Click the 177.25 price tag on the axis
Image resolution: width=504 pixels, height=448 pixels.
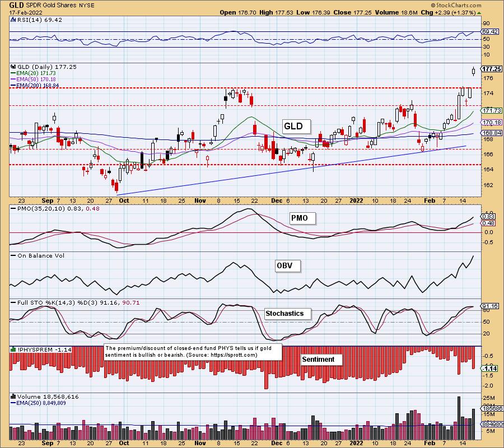(x=492, y=69)
